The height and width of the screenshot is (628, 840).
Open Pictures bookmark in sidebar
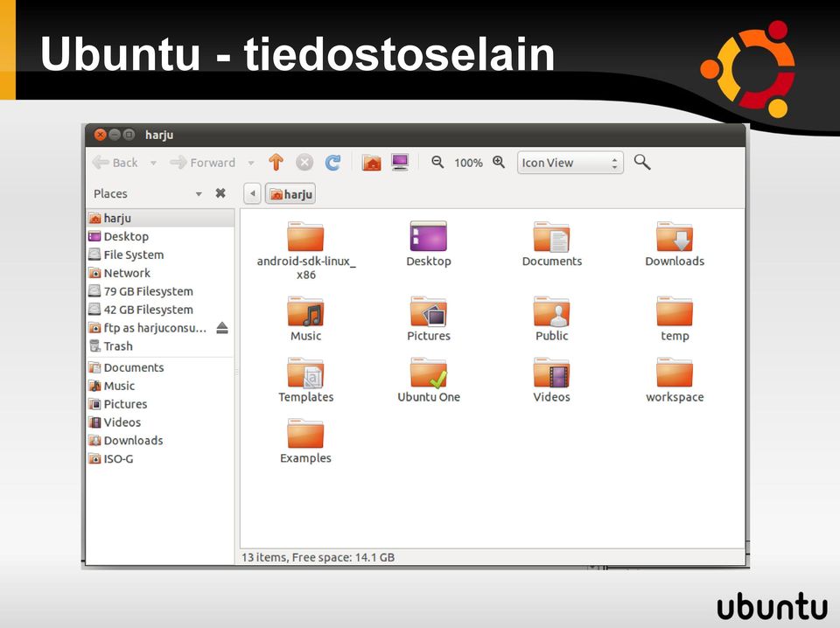[x=160, y=404]
